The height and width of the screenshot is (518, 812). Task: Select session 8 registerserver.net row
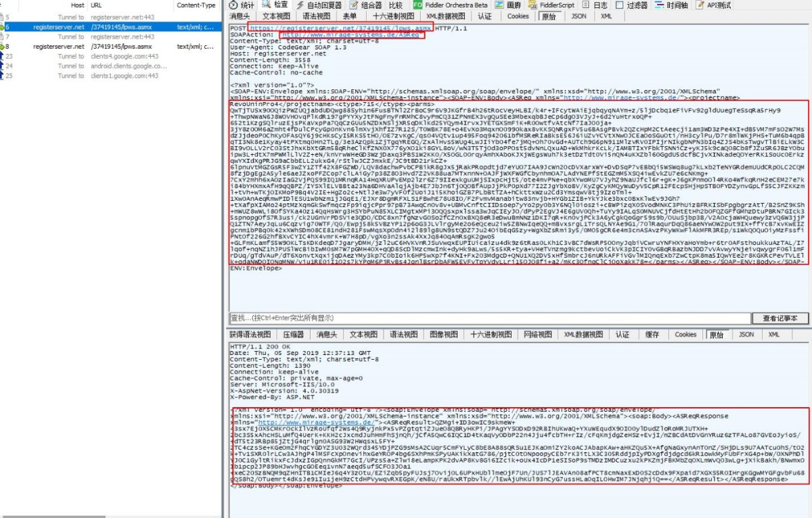(x=111, y=47)
